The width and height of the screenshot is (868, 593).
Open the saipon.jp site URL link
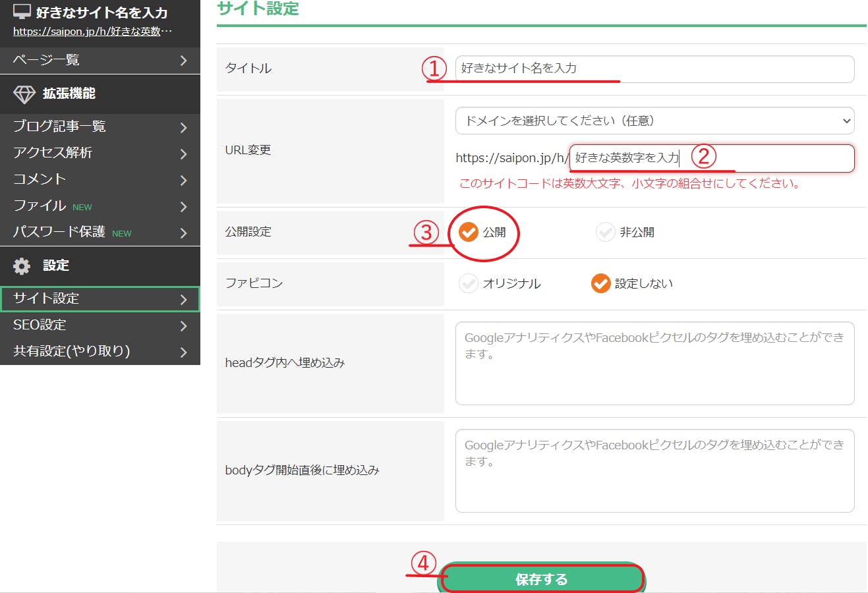click(x=92, y=32)
